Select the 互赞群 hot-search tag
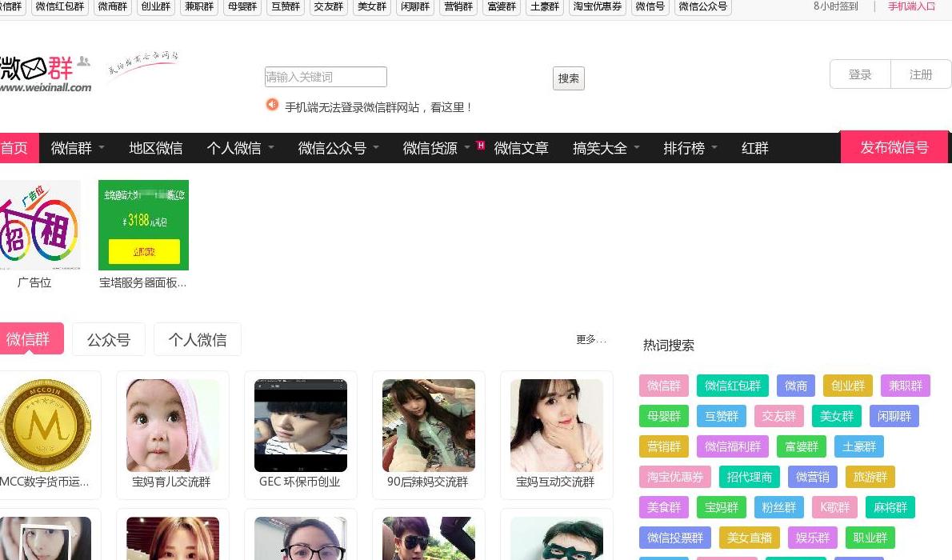952x560 pixels. pyautogui.click(x=722, y=416)
